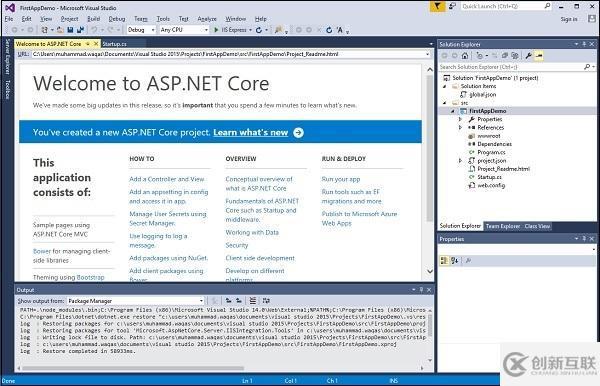Click the notifications flag icon in the title bar

point(437,7)
